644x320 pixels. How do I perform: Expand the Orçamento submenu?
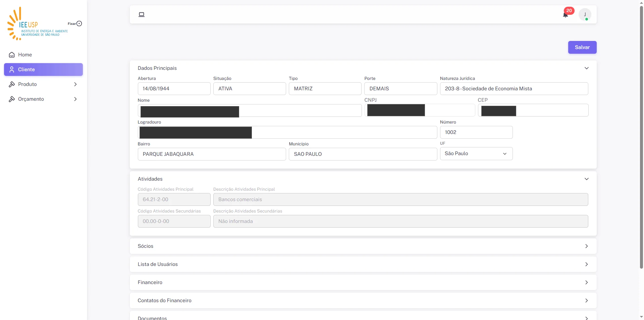coord(43,99)
